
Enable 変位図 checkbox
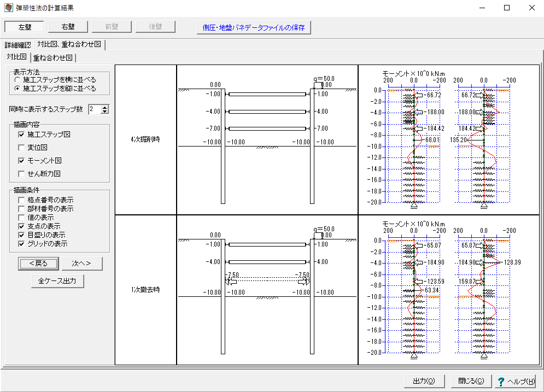[21, 148]
